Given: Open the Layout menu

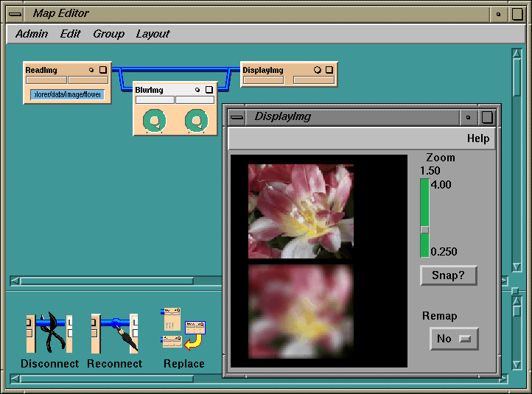Looking at the screenshot, I should click(x=153, y=34).
